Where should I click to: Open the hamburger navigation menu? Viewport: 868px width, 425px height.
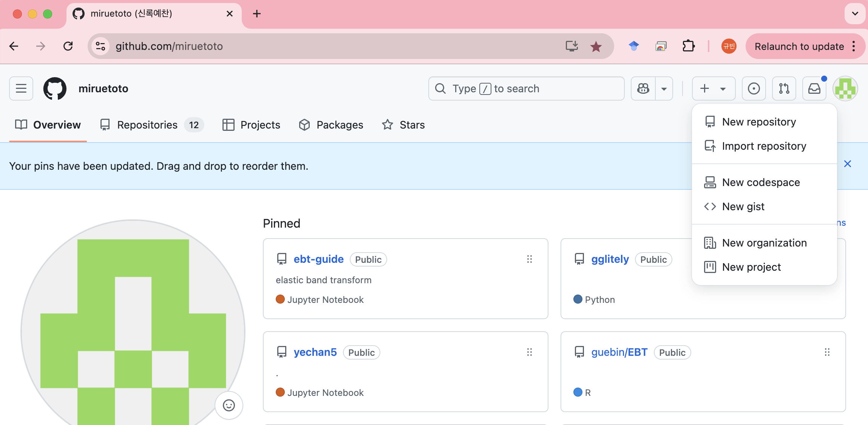coord(21,88)
